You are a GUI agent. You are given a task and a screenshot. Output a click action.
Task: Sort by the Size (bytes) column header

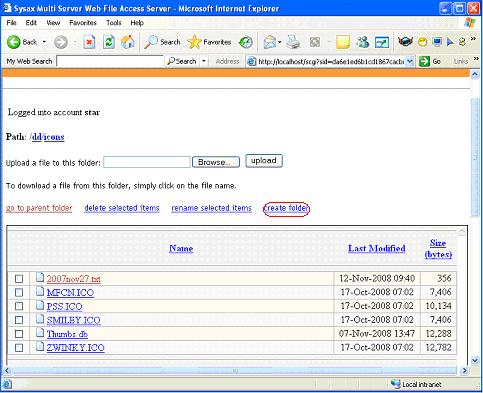438,248
